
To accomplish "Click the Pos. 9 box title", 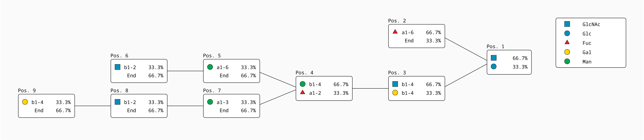I will [27, 90].
